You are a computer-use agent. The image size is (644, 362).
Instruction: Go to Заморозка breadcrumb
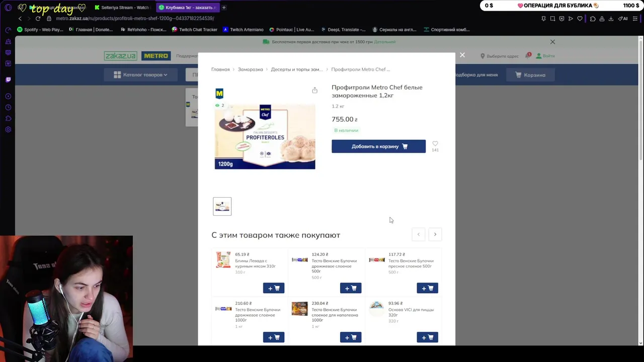(x=250, y=69)
